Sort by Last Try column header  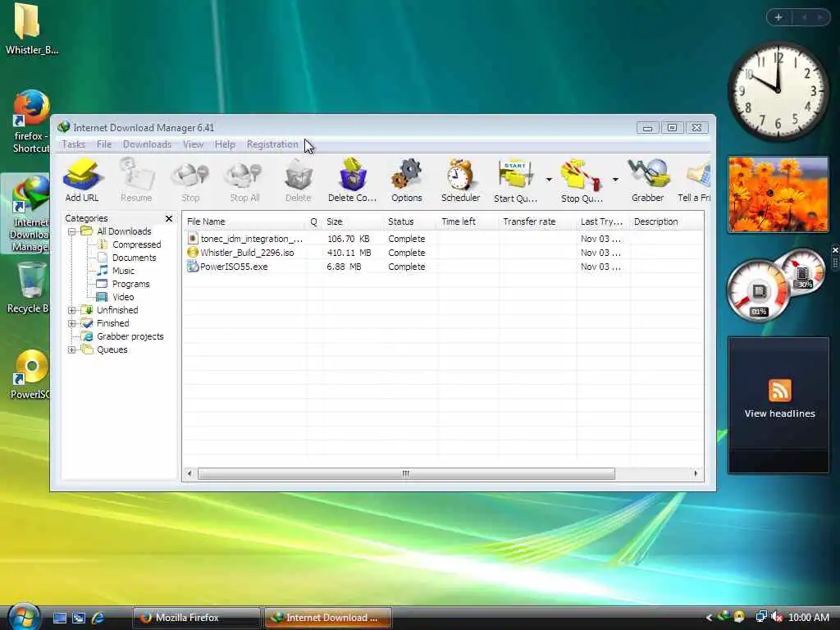click(x=603, y=221)
